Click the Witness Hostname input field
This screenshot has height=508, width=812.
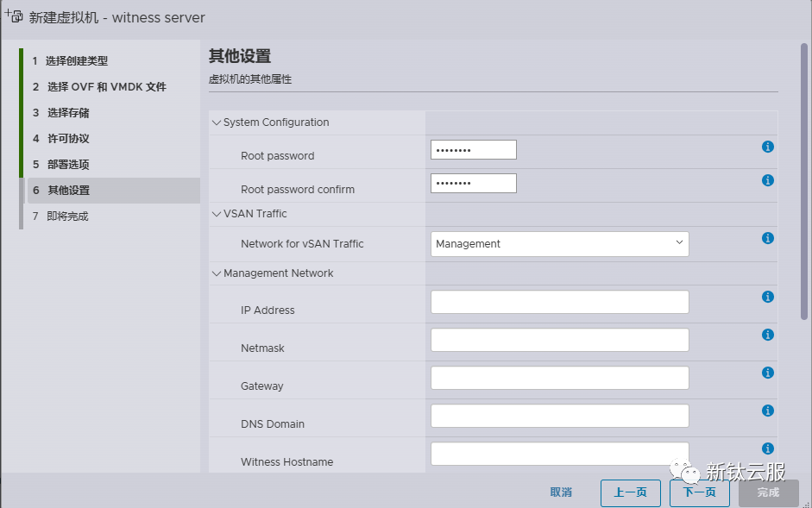pyautogui.click(x=560, y=454)
